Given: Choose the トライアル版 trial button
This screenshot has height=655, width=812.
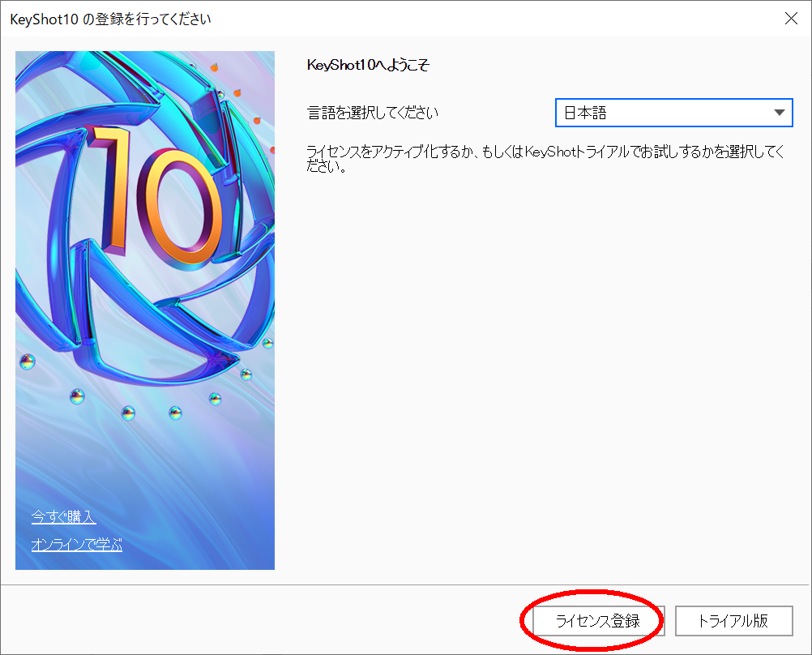Looking at the screenshot, I should 734,621.
